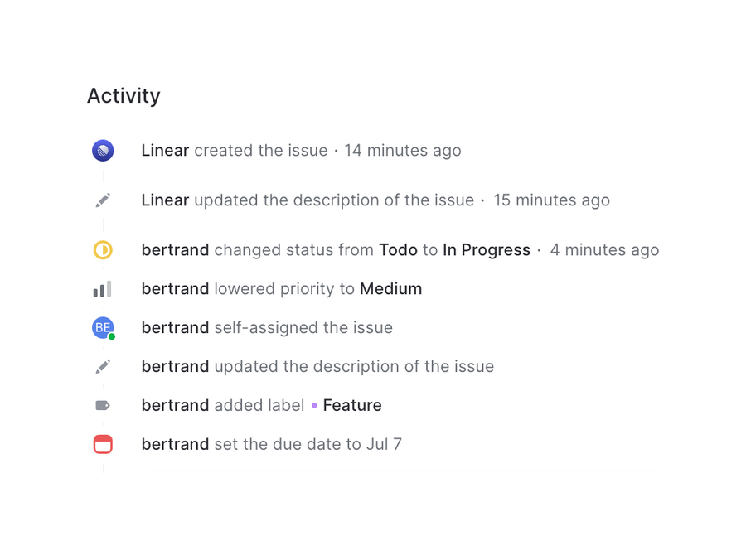Viewport: 746px width, 560px height.
Task: Click the Activity section heading
Action: pos(124,95)
